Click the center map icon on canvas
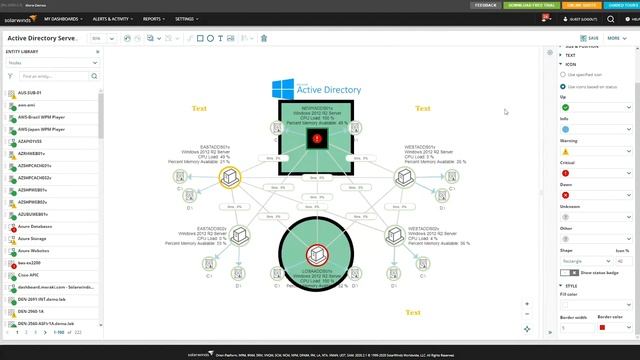 tap(527, 329)
